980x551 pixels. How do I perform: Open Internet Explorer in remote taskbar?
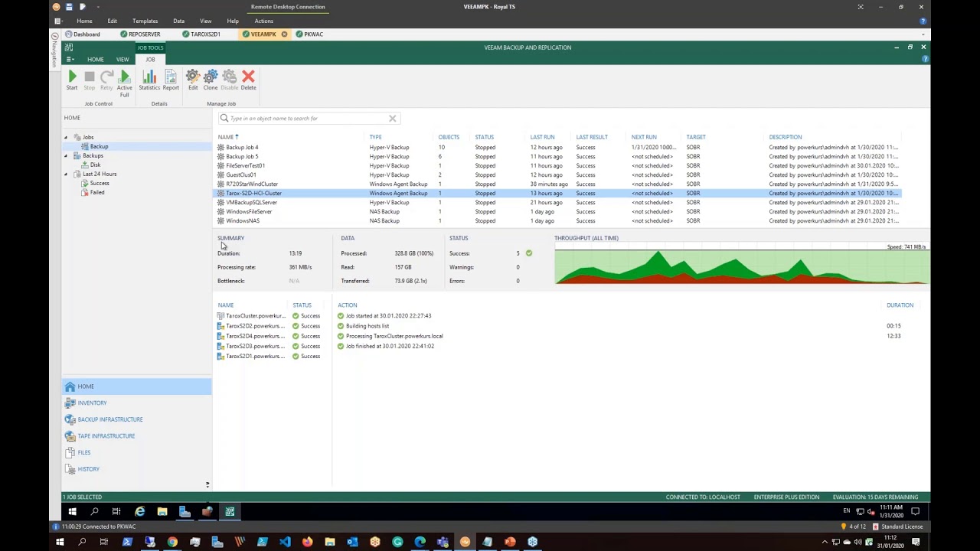(x=139, y=511)
